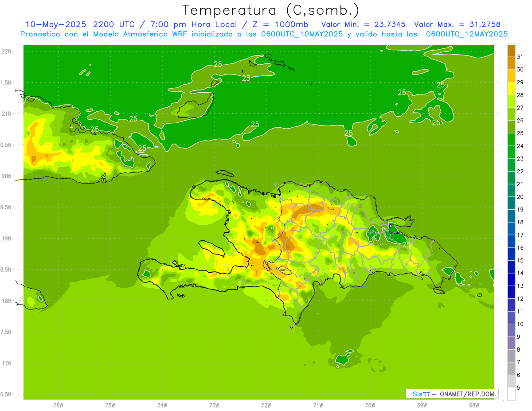Viewport: 532px width, 411px height.
Task: Click the 18N latitude axis label
Action: [x=7, y=301]
